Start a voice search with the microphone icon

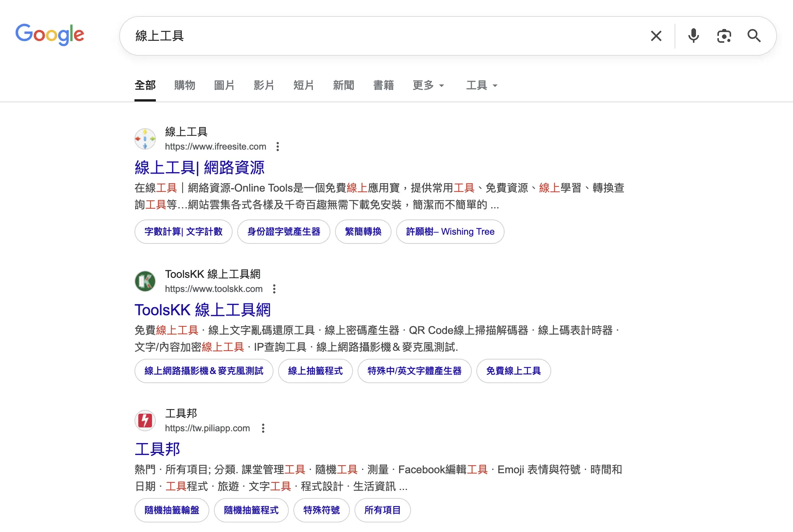click(x=693, y=35)
